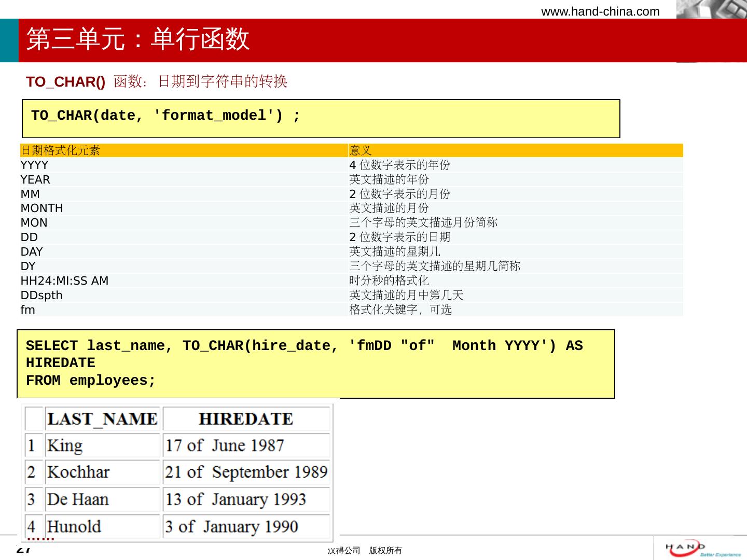Click the teal block left of the title
747x560 pixels.
click(9, 40)
